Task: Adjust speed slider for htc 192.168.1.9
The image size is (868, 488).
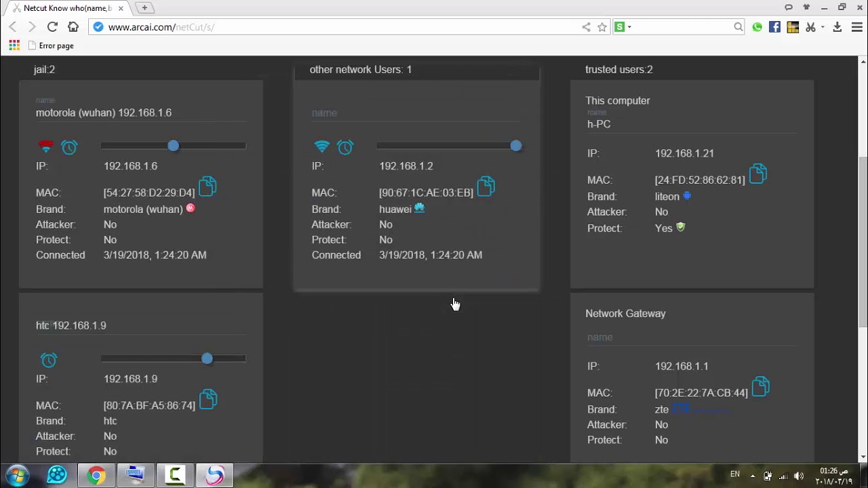Action: pyautogui.click(x=174, y=359)
